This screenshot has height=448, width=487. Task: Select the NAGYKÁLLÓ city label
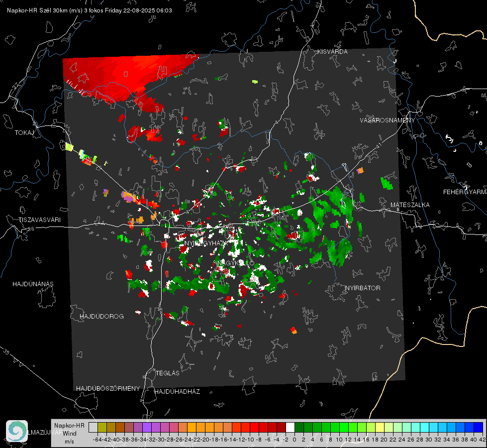[x=236, y=263]
